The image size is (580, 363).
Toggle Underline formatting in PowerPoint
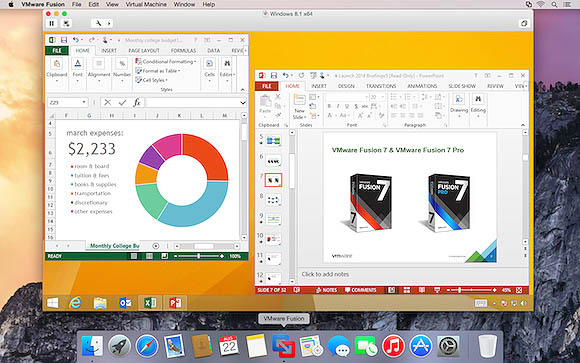(x=347, y=106)
